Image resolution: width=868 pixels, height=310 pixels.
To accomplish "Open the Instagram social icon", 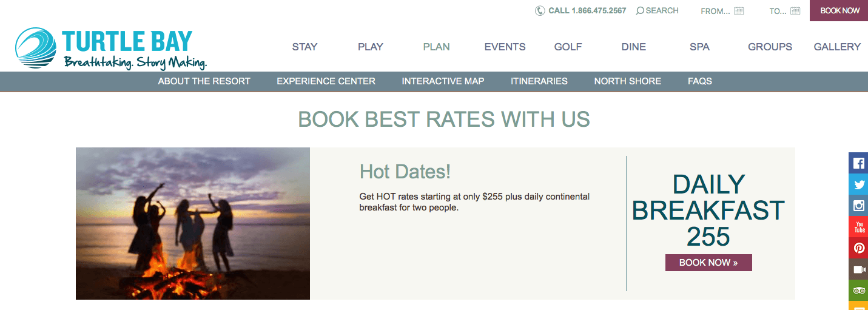I will (x=858, y=205).
